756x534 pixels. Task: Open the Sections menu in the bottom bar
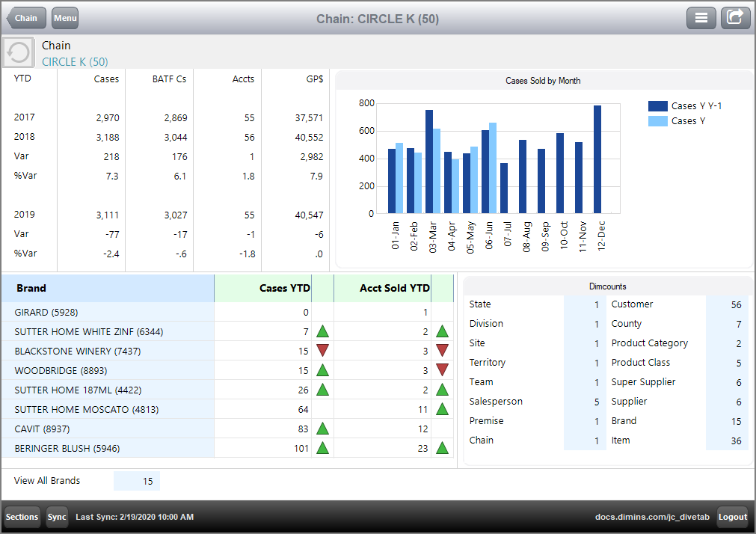click(x=22, y=517)
